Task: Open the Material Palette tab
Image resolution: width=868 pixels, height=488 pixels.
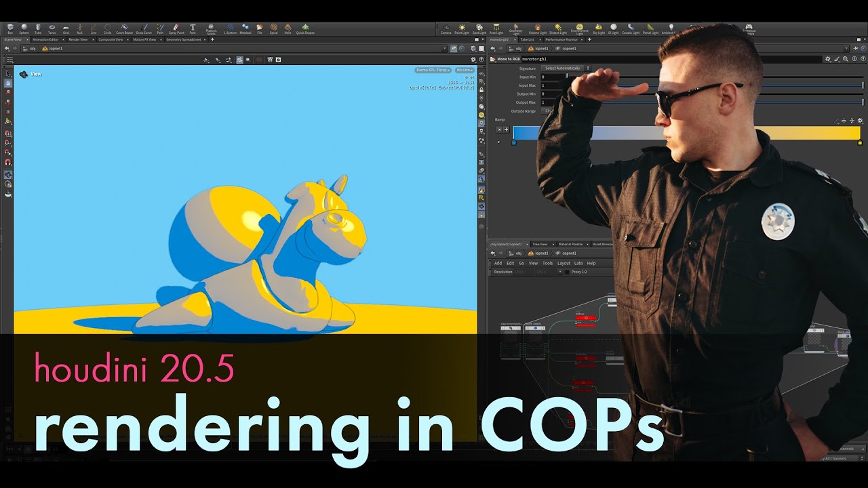Action: (570, 244)
